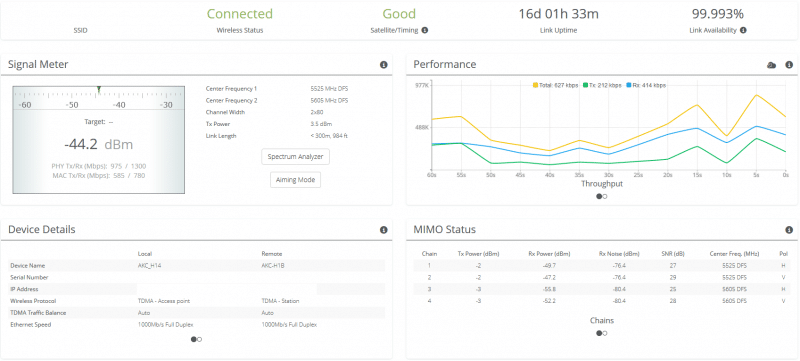Click the Device Details info icon
The width and height of the screenshot is (800, 361).
coord(384,230)
